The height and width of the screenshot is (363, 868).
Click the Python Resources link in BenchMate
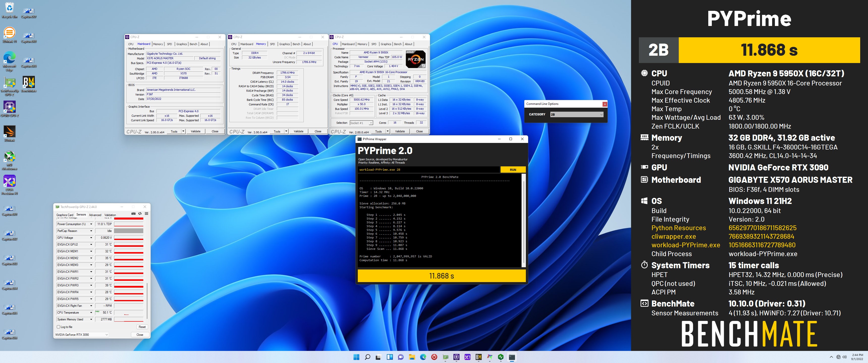(x=679, y=228)
